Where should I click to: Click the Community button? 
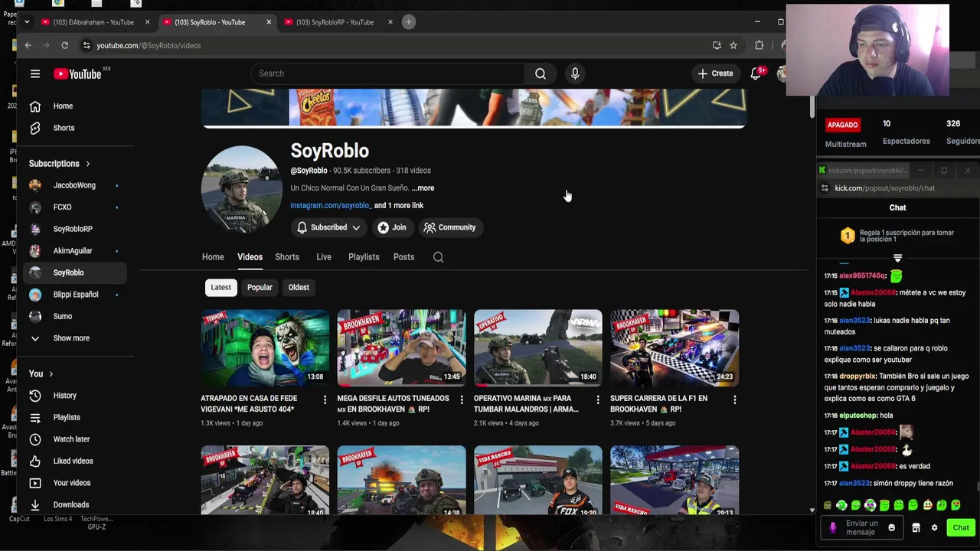[450, 227]
